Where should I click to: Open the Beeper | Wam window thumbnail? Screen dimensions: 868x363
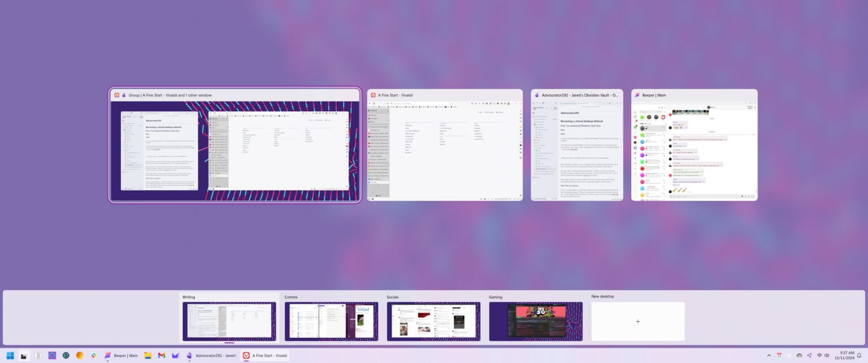pyautogui.click(x=694, y=146)
